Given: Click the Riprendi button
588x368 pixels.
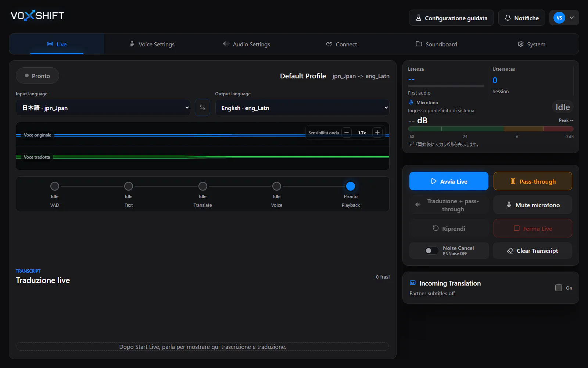Looking at the screenshot, I should 449,229.
